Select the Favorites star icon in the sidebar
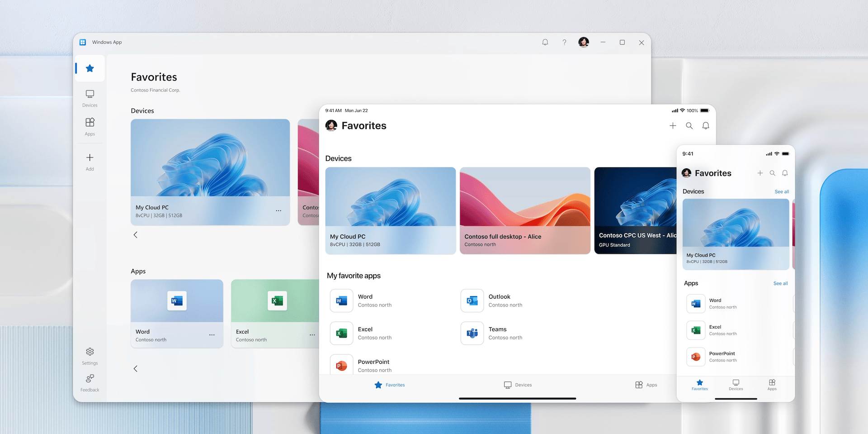Screen dimensions: 868x434 click(90, 68)
